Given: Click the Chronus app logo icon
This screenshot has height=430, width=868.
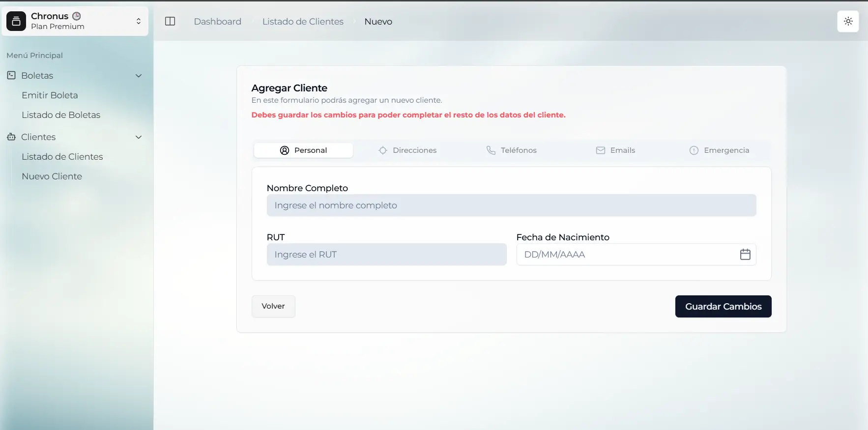Looking at the screenshot, I should [16, 21].
